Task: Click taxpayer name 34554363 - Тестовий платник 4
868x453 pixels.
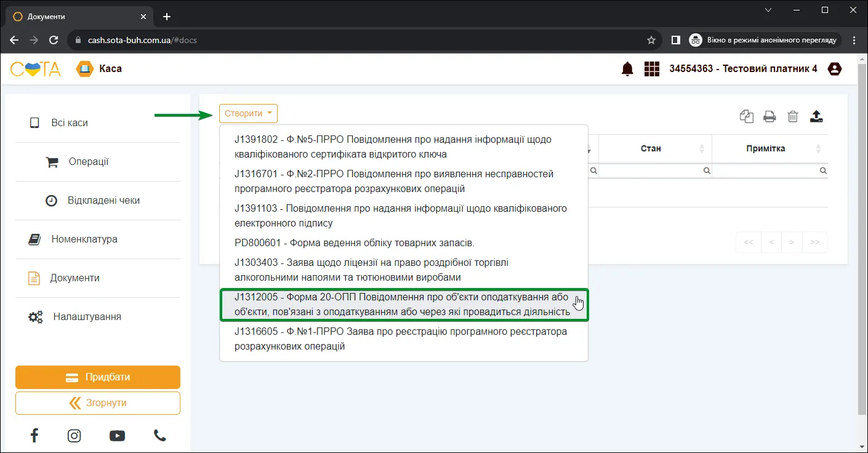Action: click(744, 68)
